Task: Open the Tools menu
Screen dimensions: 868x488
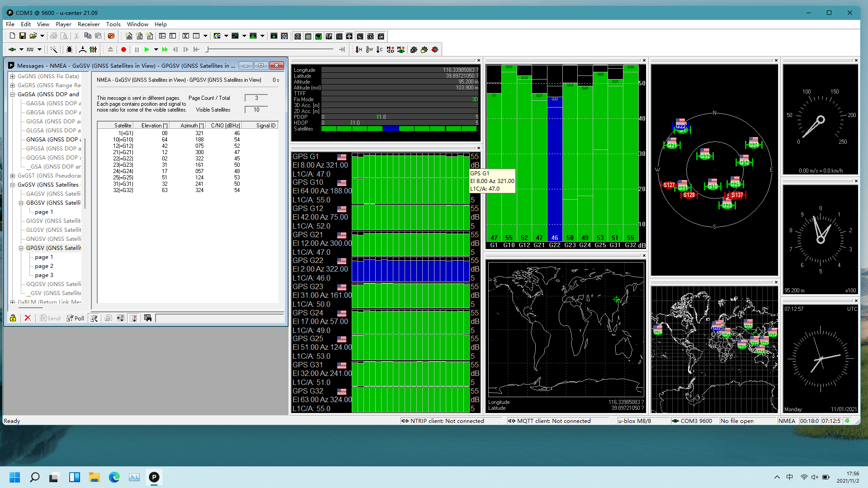Action: pyautogui.click(x=113, y=24)
